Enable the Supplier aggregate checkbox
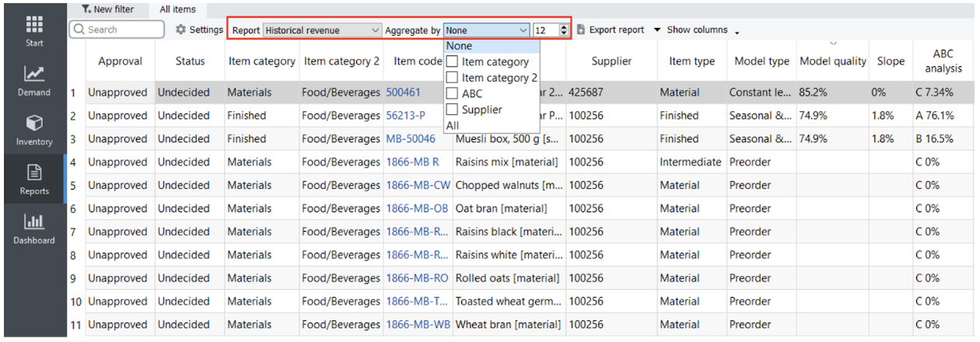 [452, 110]
